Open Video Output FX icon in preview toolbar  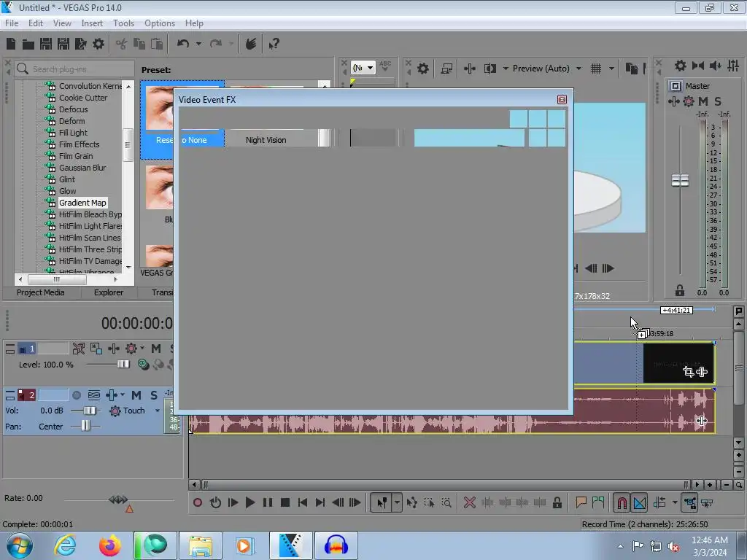(470, 69)
